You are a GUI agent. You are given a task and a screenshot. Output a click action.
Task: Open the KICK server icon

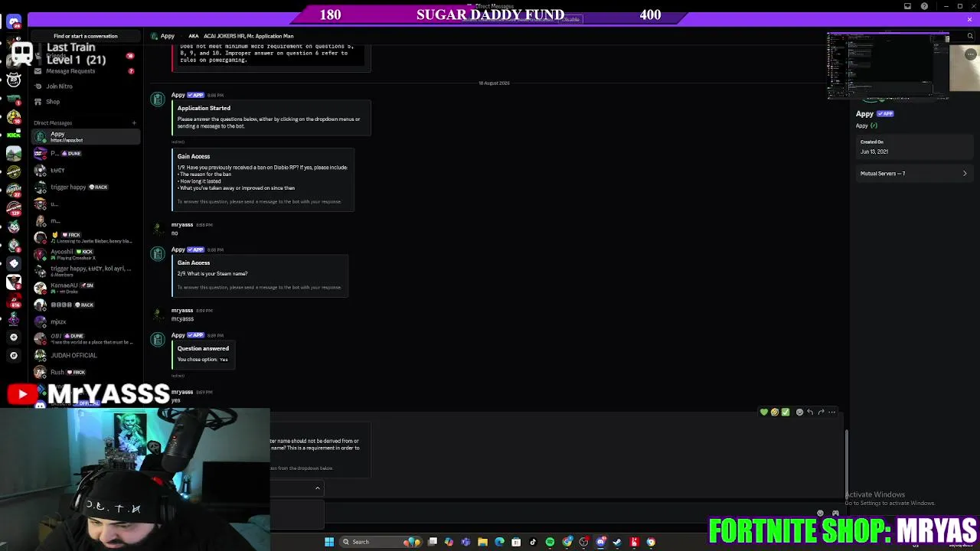click(x=14, y=135)
